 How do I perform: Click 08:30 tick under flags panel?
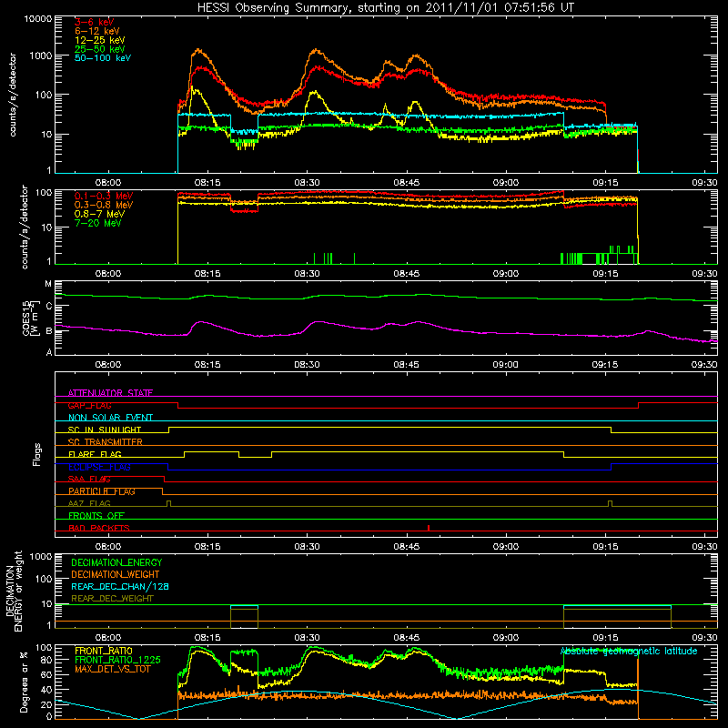307,547
